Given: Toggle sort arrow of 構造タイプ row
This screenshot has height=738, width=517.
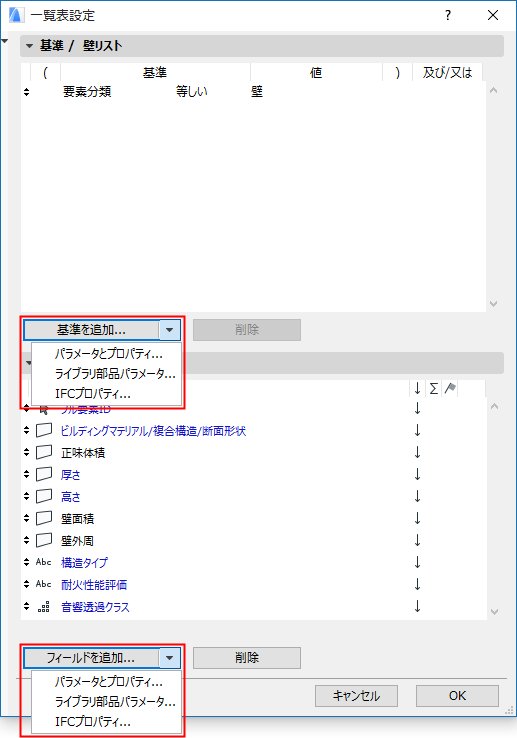Looking at the screenshot, I should [x=417, y=562].
